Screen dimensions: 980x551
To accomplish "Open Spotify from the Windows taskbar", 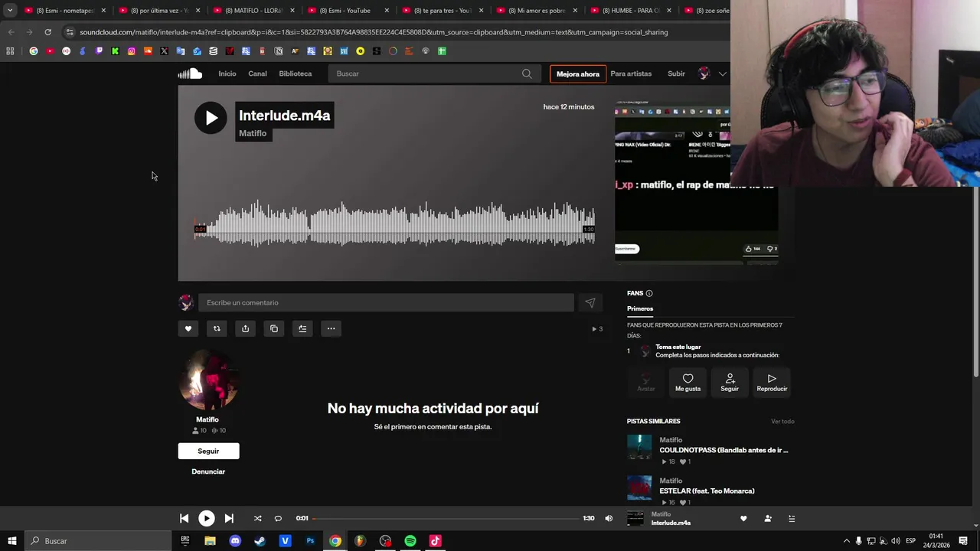I will point(410,541).
